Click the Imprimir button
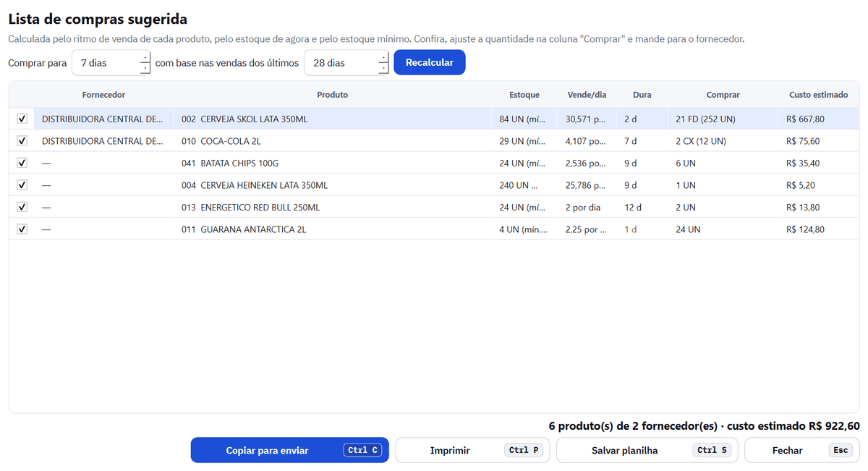This screenshot has width=868, height=471. point(472,450)
